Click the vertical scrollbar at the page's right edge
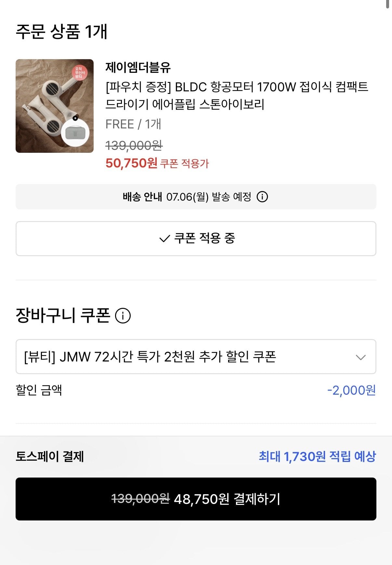 click(387, 5)
